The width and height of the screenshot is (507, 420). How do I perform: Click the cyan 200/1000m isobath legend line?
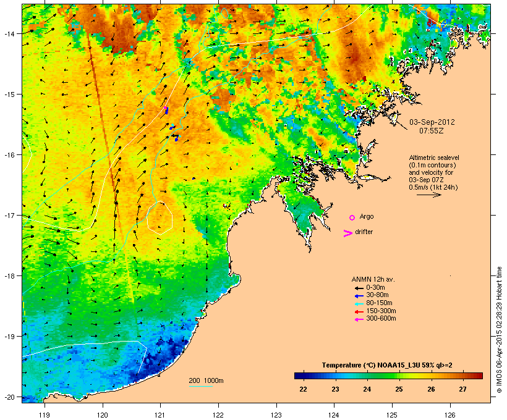point(200,386)
